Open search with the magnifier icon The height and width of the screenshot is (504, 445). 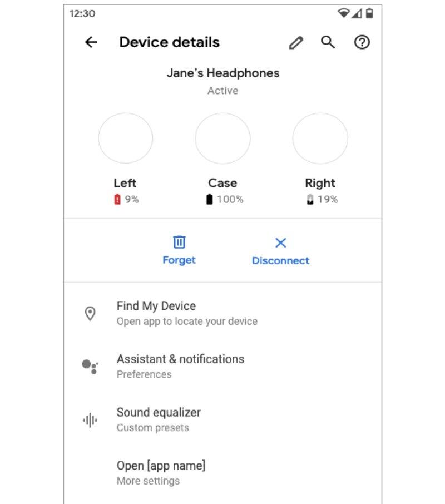328,42
